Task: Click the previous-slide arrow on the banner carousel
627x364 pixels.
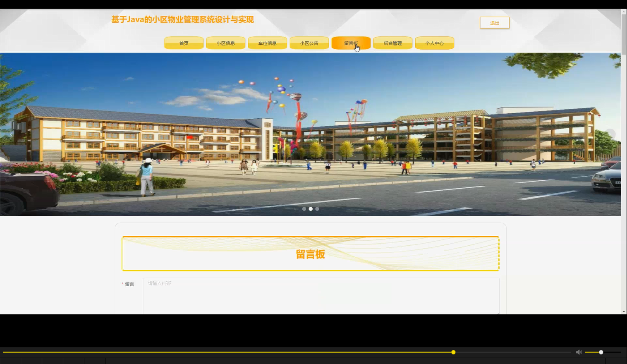Action: [x=11, y=134]
